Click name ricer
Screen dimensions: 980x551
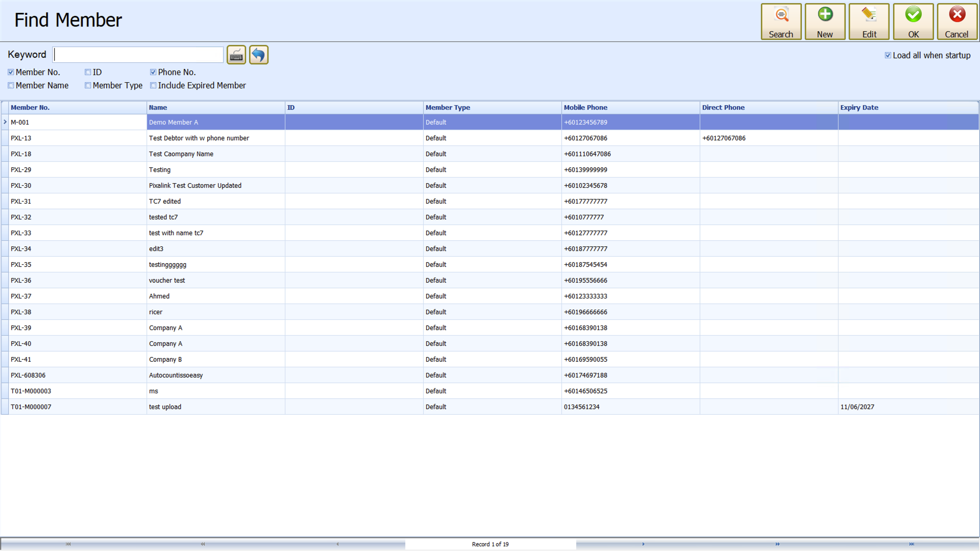156,312
